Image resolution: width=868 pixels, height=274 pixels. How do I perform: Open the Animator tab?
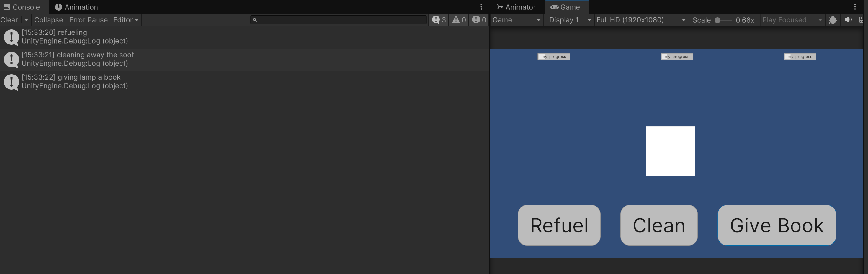(x=516, y=7)
